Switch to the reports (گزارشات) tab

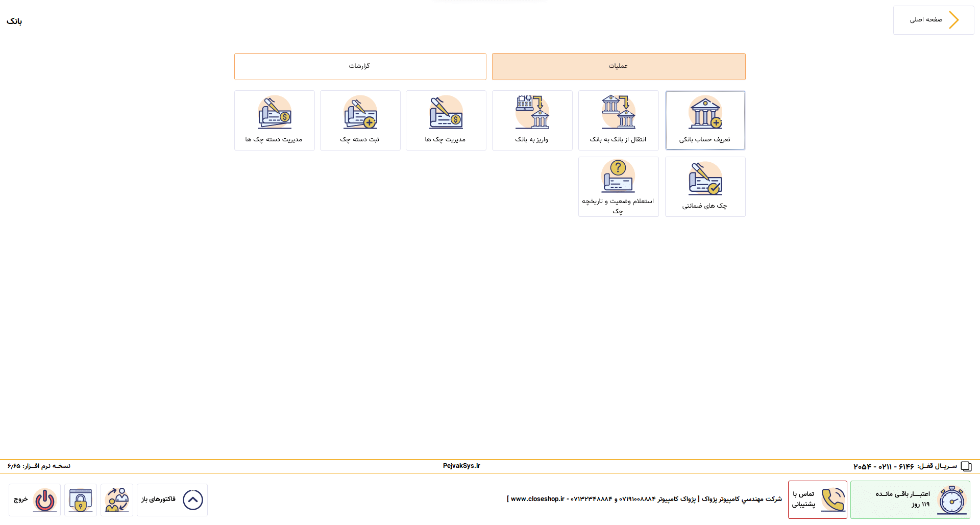360,66
